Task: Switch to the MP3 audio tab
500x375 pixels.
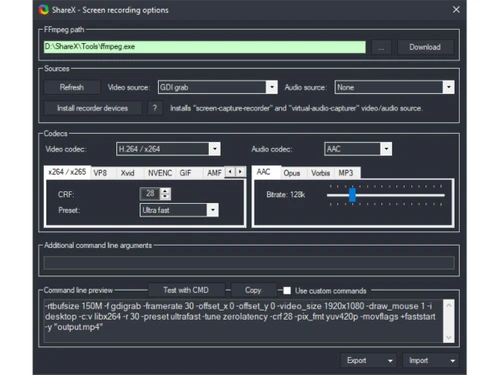Action: click(346, 173)
